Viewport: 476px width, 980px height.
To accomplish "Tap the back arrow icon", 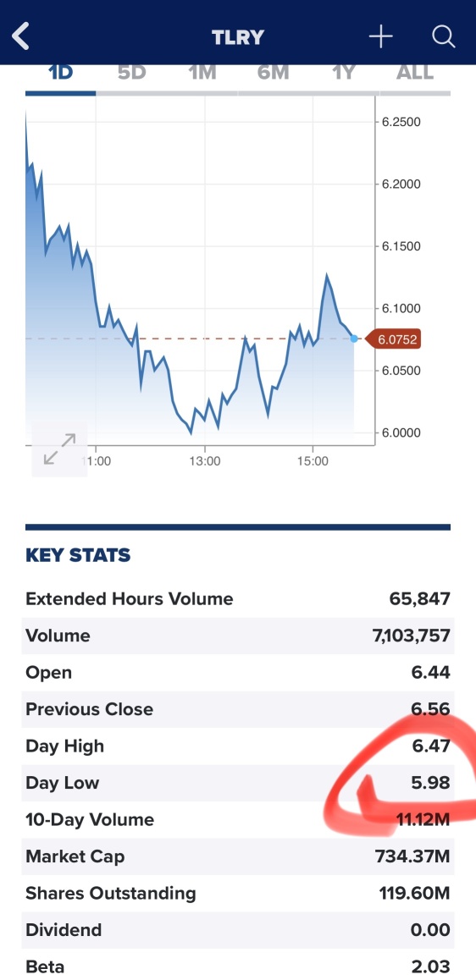I will coord(20,37).
